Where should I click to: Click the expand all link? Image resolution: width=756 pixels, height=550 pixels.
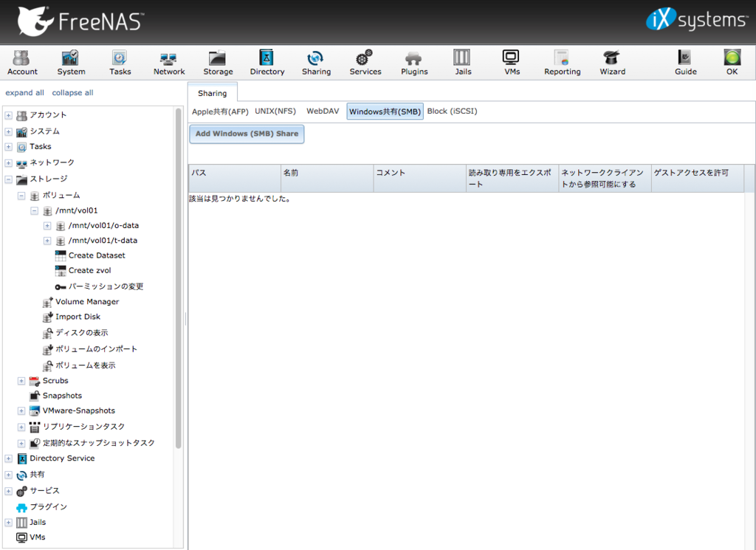[24, 92]
